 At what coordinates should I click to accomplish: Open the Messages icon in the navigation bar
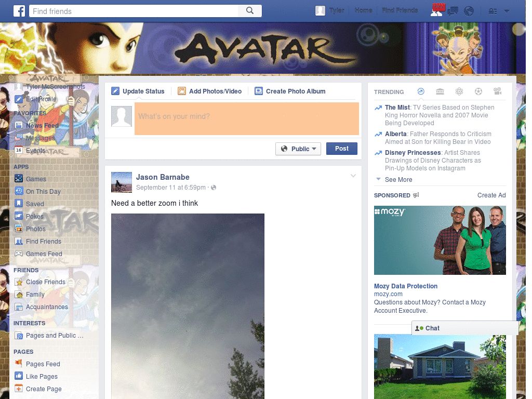click(453, 10)
